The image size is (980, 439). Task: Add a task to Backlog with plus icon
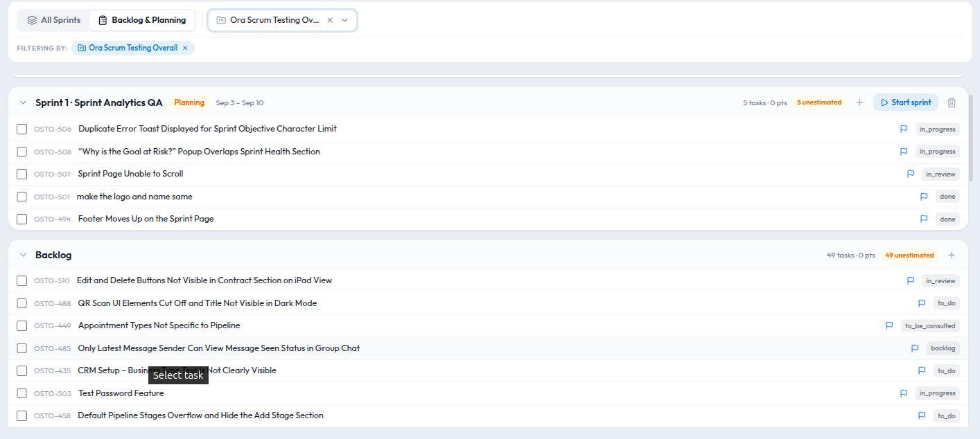[x=952, y=255]
